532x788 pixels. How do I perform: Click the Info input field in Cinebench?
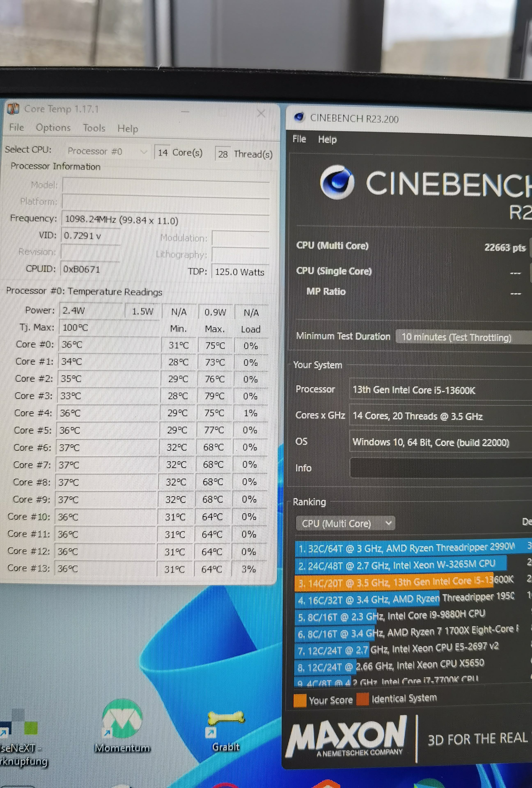point(440,468)
